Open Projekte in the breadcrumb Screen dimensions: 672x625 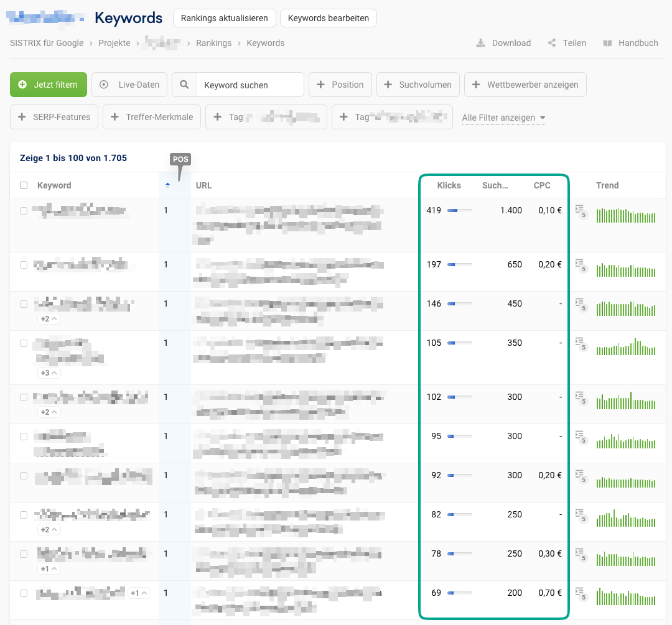(114, 43)
